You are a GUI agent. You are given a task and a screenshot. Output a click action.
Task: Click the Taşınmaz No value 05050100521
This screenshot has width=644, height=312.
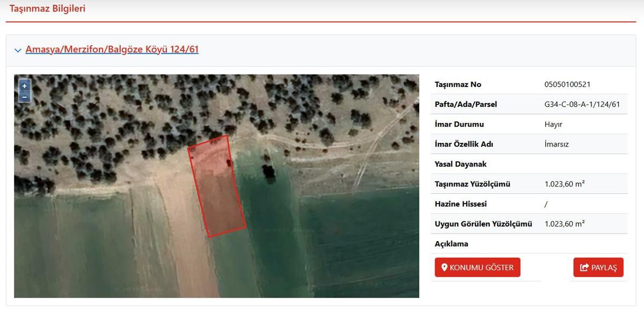pos(567,84)
